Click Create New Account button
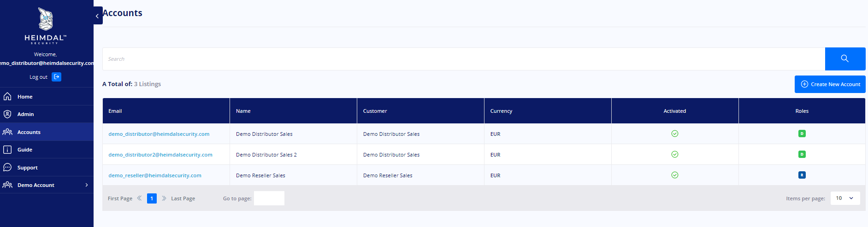The image size is (868, 227). (830, 84)
